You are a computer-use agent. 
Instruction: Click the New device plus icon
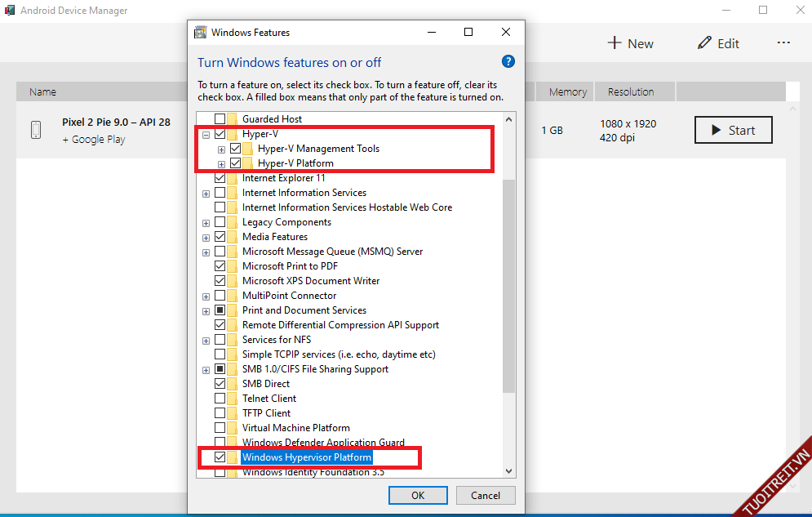point(615,43)
